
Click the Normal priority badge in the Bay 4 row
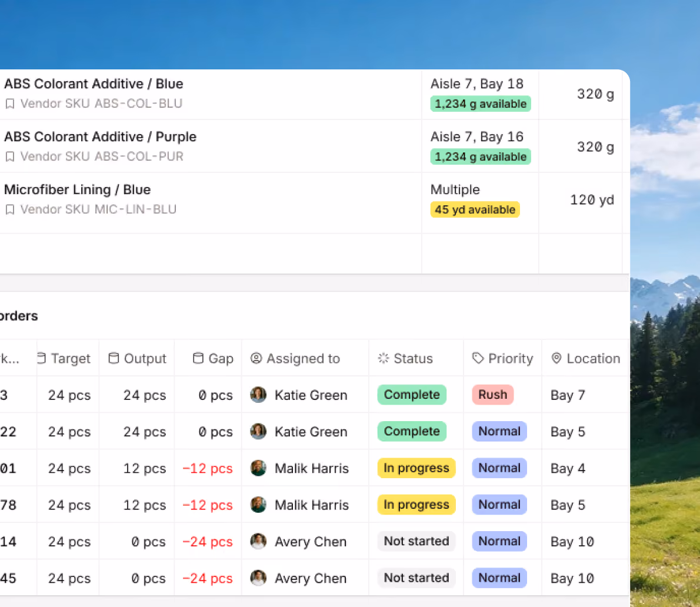tap(499, 468)
